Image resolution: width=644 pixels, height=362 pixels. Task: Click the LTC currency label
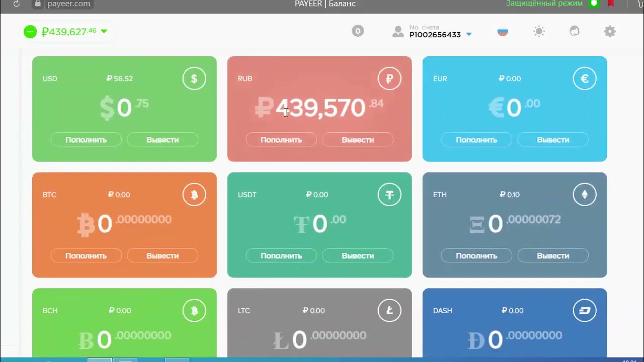244,311
